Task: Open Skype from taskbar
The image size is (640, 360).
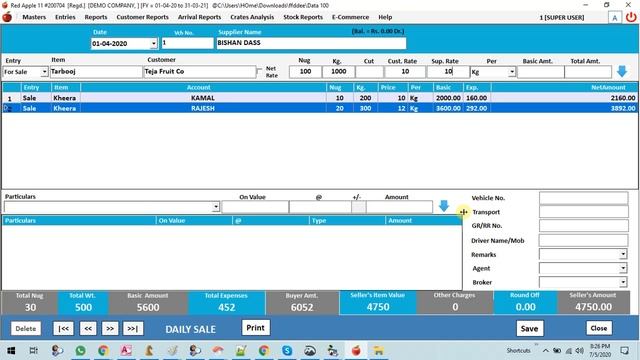Action: [287, 350]
